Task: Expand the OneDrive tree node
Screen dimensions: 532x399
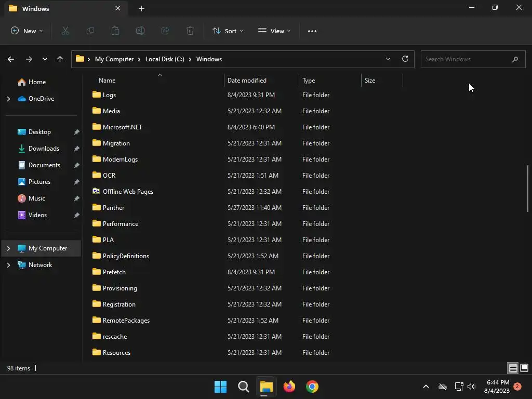Action: tap(8, 99)
